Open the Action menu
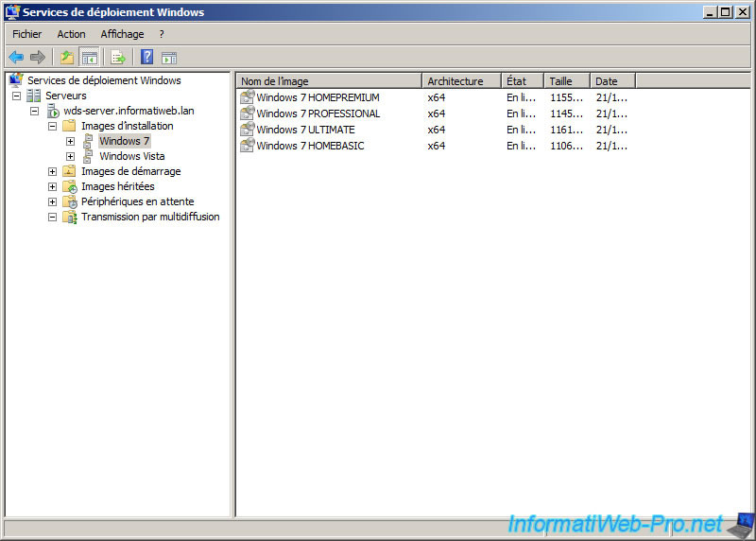 click(72, 34)
